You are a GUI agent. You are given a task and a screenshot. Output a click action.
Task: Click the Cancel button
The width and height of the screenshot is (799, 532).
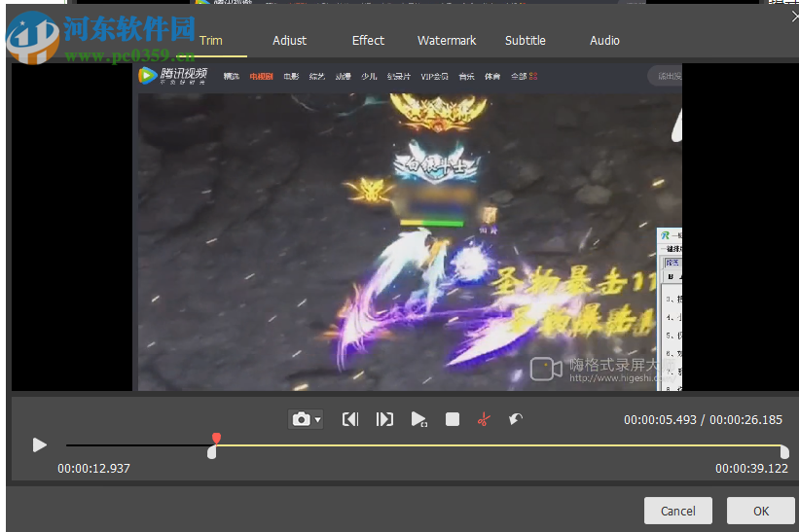[677, 511]
